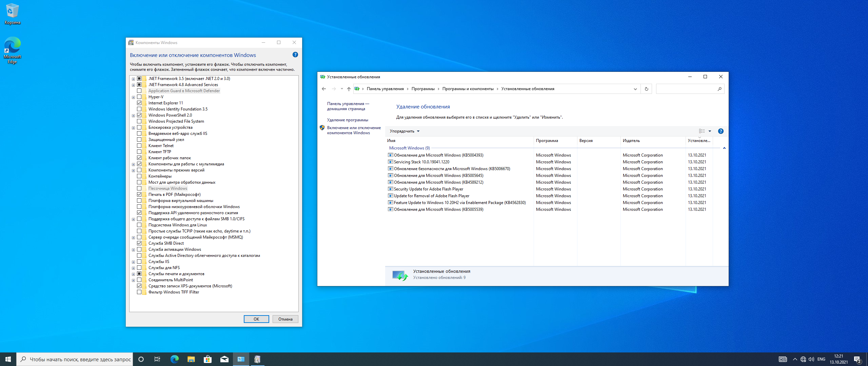Enable Платформа виртуальной машины checkbox
The image size is (868, 366).
[x=139, y=200]
